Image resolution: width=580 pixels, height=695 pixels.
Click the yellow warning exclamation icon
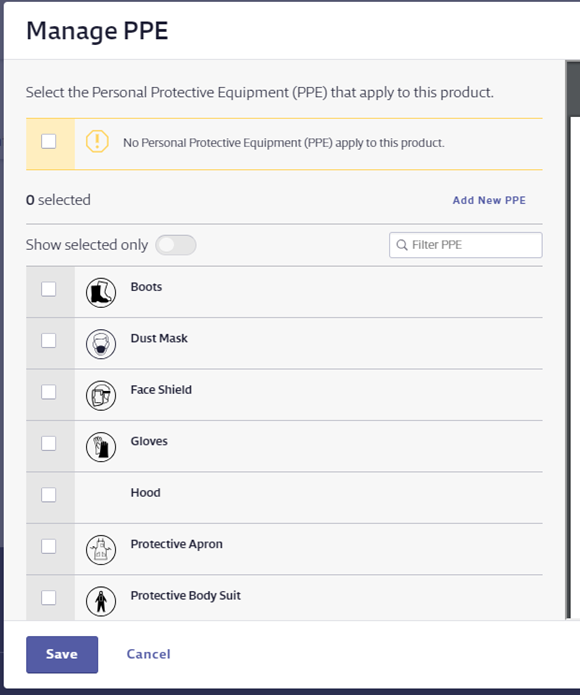pyautogui.click(x=97, y=141)
